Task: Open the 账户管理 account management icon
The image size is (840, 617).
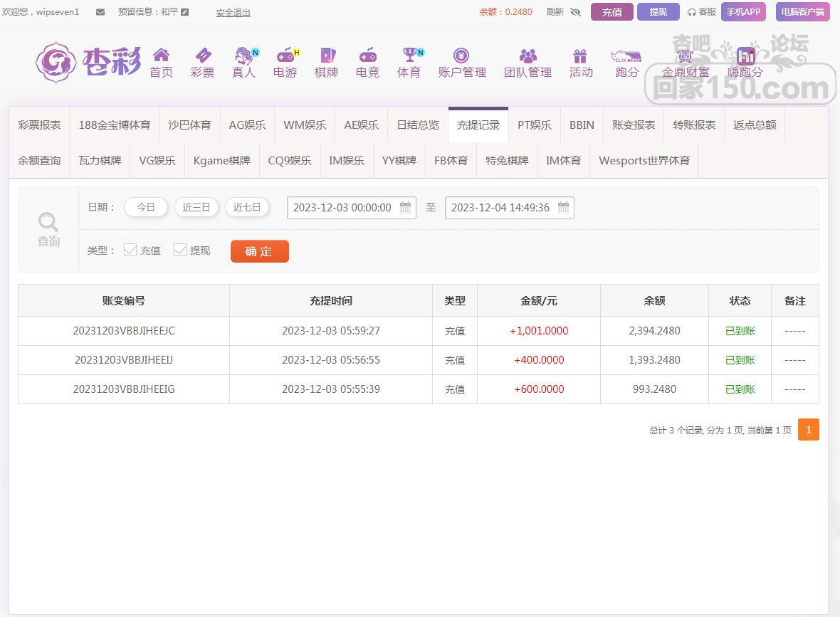Action: (x=461, y=56)
